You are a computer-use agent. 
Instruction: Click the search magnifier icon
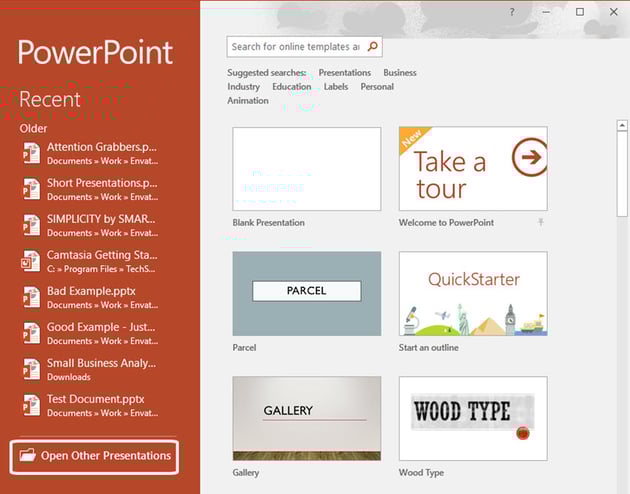tap(372, 47)
